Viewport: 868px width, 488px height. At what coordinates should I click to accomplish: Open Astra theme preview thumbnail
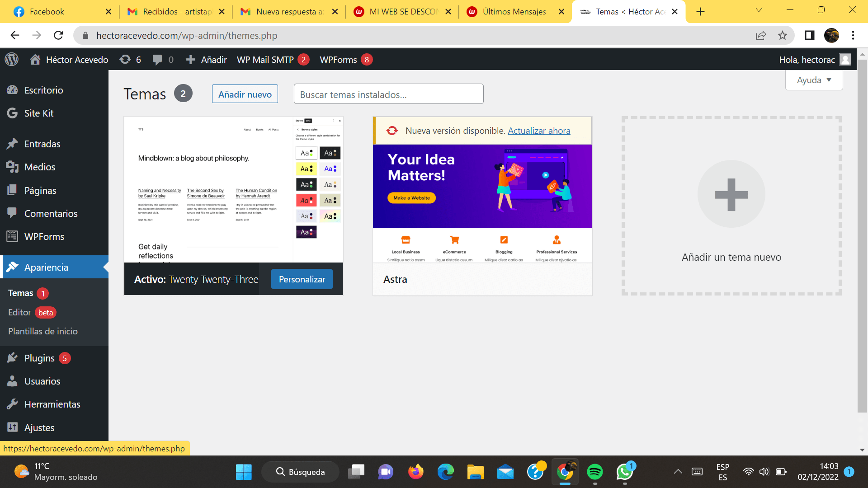point(482,203)
